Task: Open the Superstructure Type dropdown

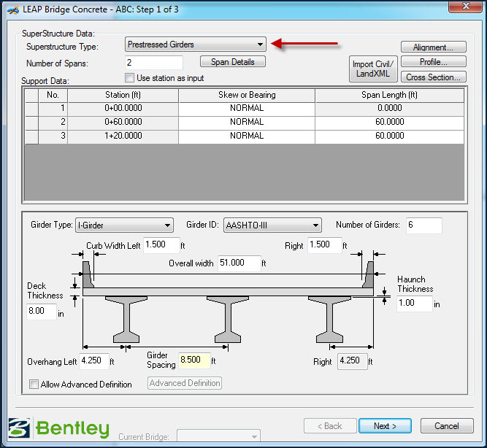Action: pos(195,45)
